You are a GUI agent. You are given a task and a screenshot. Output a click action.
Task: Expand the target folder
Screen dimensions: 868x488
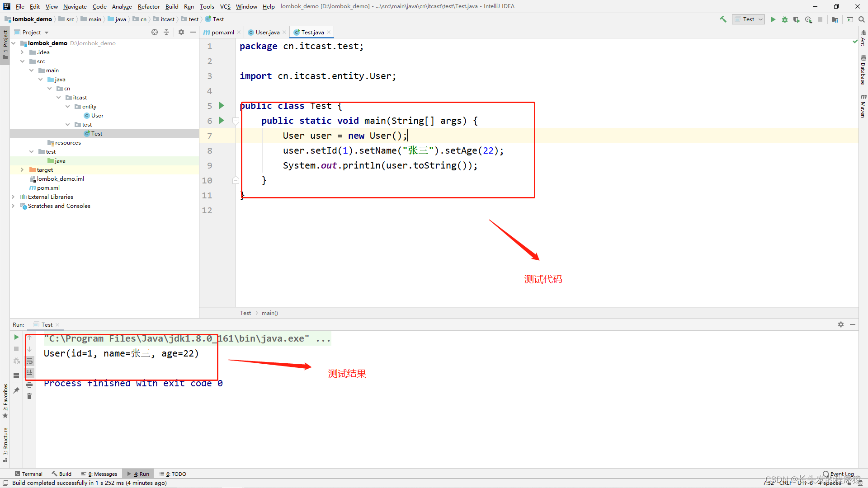22,170
